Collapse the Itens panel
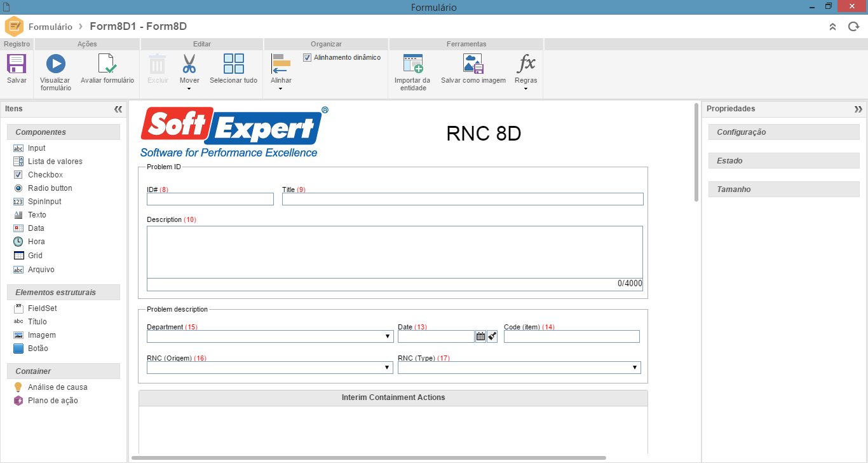The image size is (868, 463). tap(118, 109)
